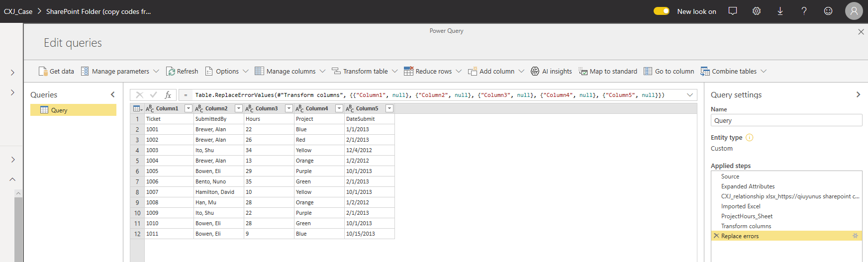Click the Name field containing Query
Screen dimensions: 868x262
point(786,120)
